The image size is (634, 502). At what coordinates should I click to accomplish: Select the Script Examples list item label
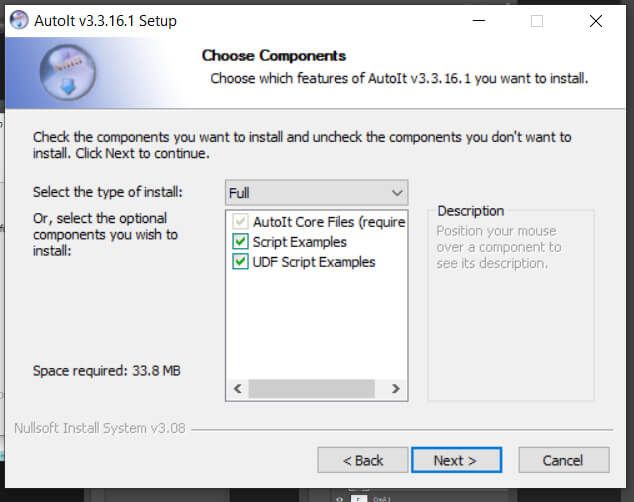(300, 242)
